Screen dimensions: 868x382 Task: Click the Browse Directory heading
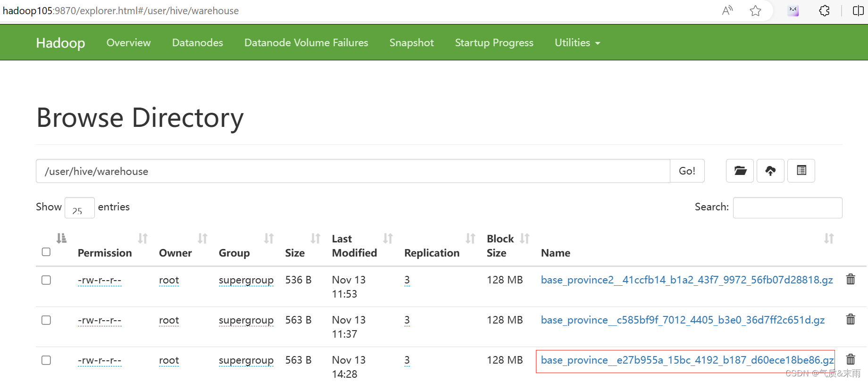click(x=140, y=117)
